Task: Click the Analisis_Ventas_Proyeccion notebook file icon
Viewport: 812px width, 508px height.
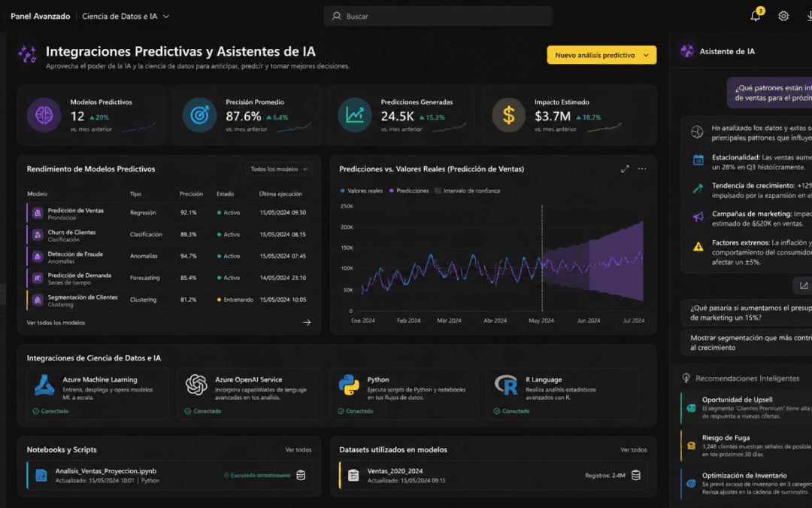Action: tap(41, 475)
